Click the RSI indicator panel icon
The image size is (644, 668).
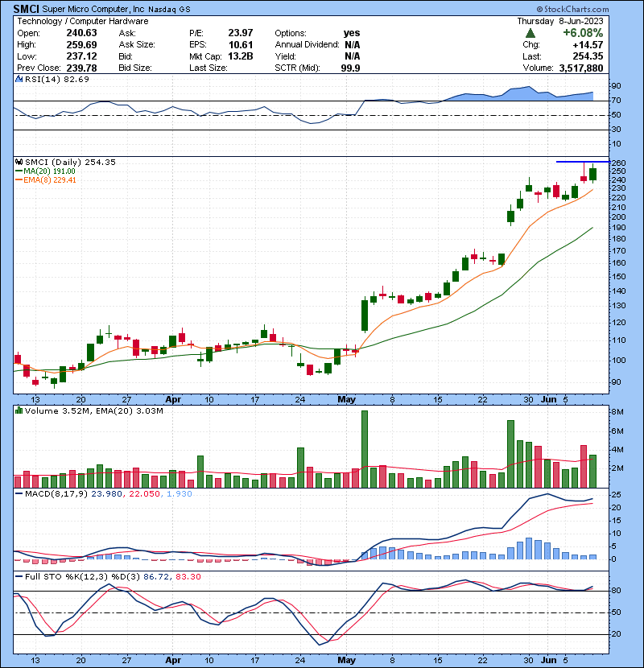[19, 79]
